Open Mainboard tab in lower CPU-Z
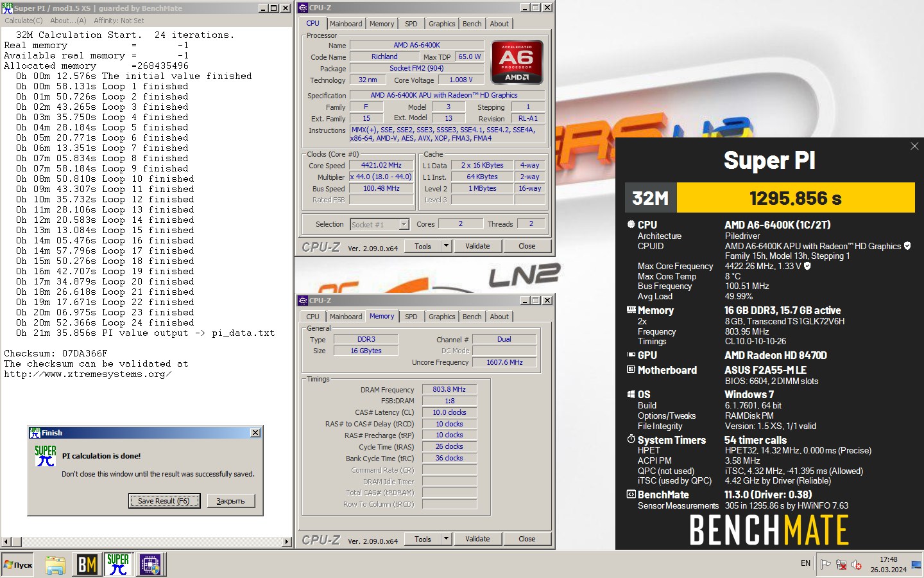Viewport: 924px width, 578px height. pyautogui.click(x=346, y=317)
